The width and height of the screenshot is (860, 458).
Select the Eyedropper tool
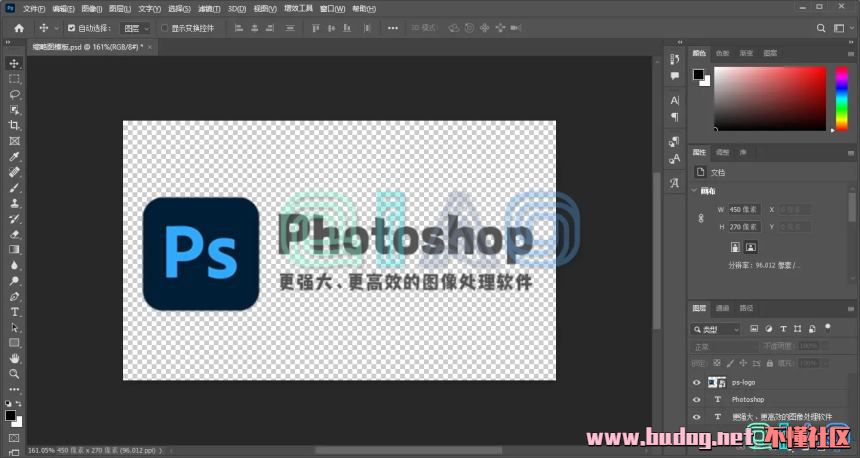pos(14,156)
